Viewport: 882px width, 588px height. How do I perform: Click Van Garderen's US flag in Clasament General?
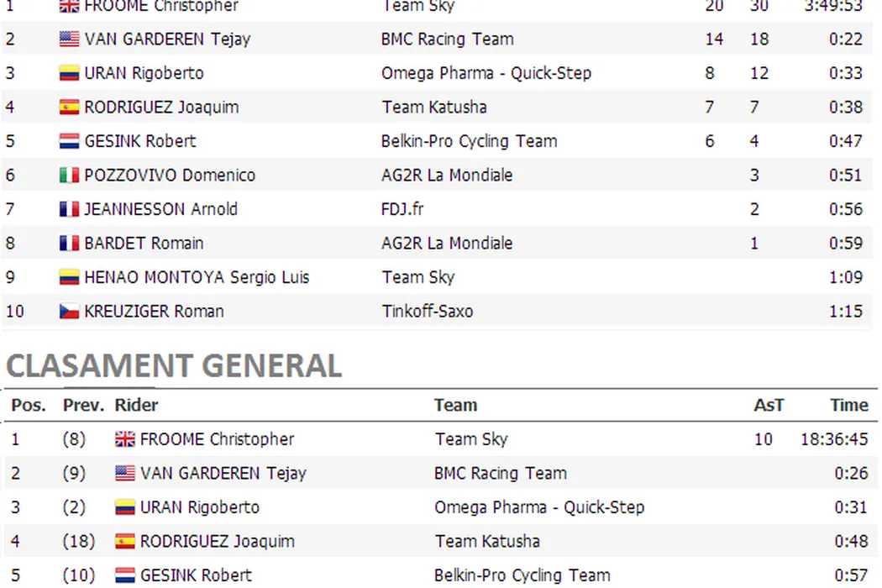click(x=124, y=474)
